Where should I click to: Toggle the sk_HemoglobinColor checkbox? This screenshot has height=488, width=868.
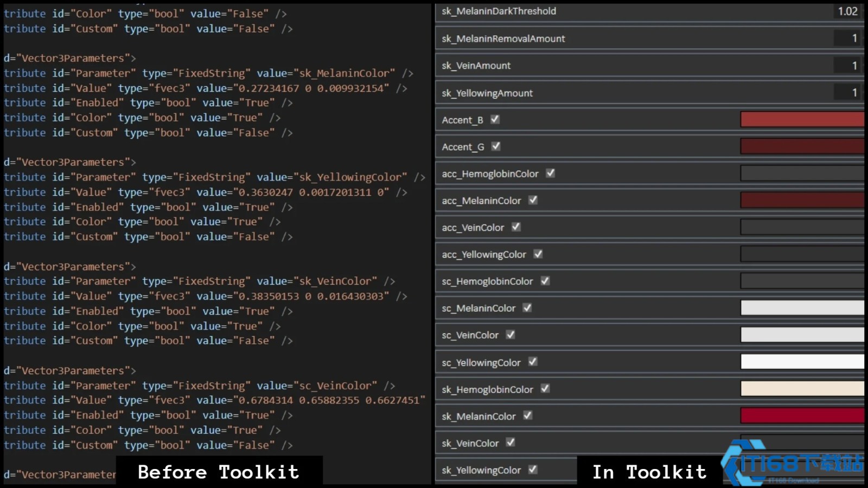(x=545, y=389)
